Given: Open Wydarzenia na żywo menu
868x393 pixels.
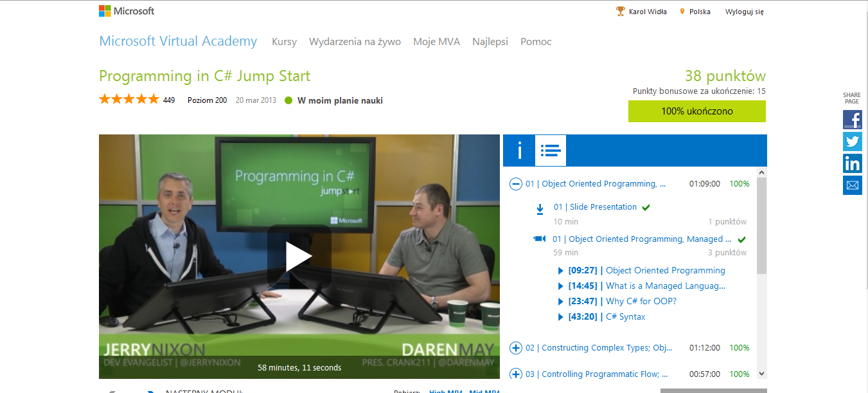Looking at the screenshot, I should pos(355,42).
